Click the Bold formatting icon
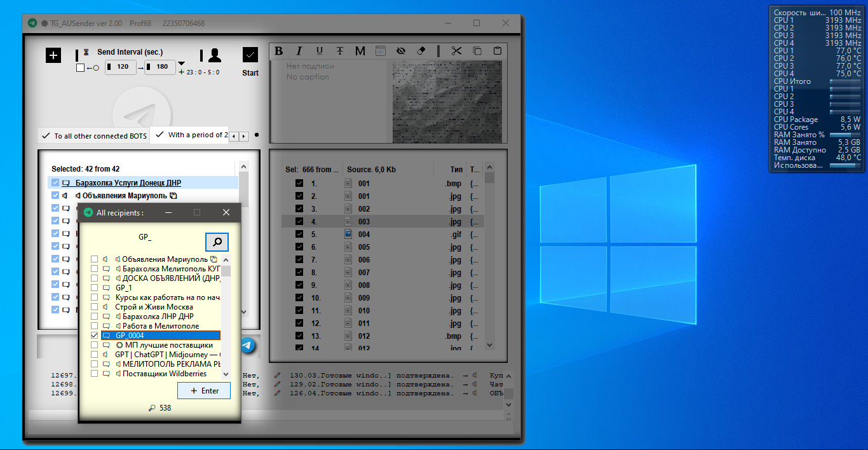 pos(278,51)
